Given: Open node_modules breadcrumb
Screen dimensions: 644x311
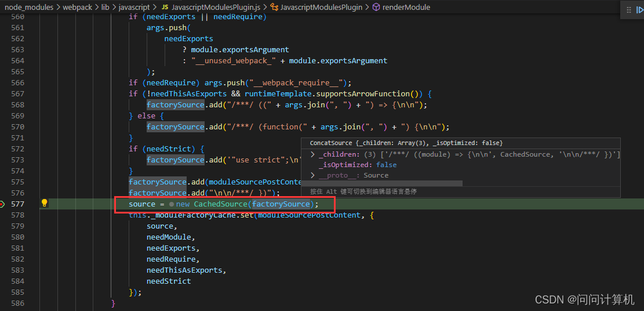Looking at the screenshot, I should click(x=29, y=7).
